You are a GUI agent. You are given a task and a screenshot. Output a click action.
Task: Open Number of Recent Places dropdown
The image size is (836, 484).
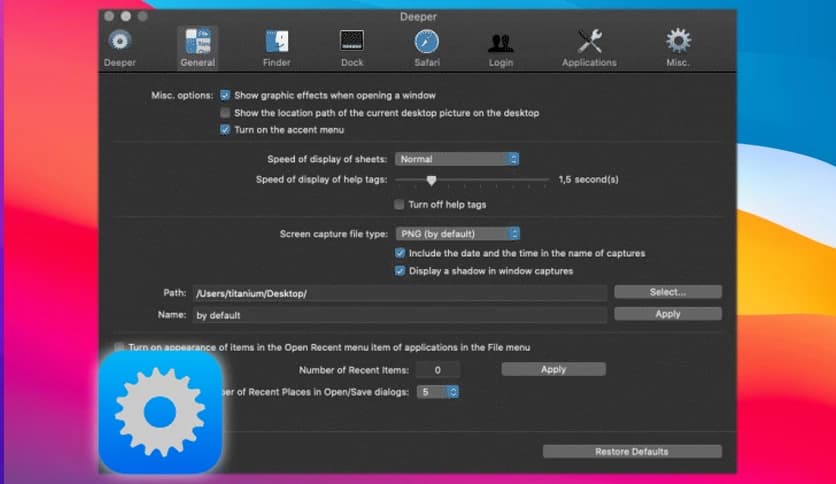pos(438,392)
